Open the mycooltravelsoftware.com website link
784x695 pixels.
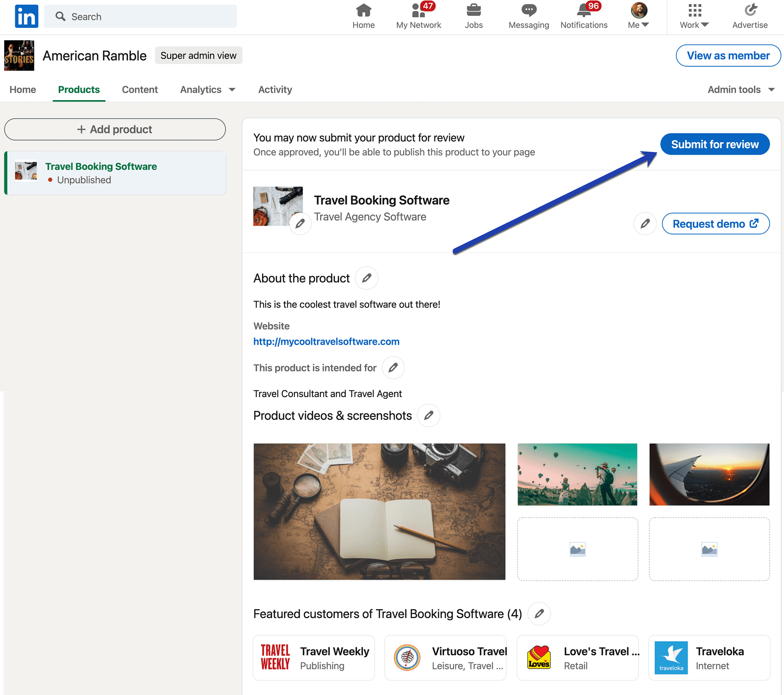[x=326, y=341]
